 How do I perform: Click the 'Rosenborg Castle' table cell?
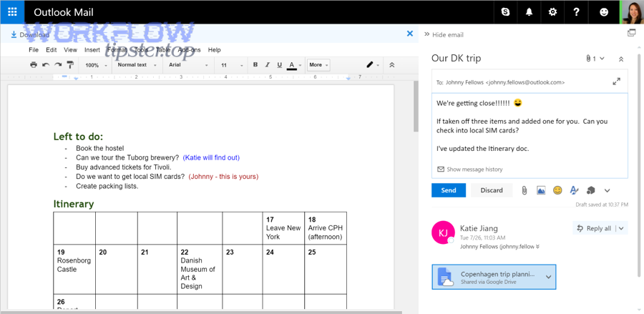[74, 269]
